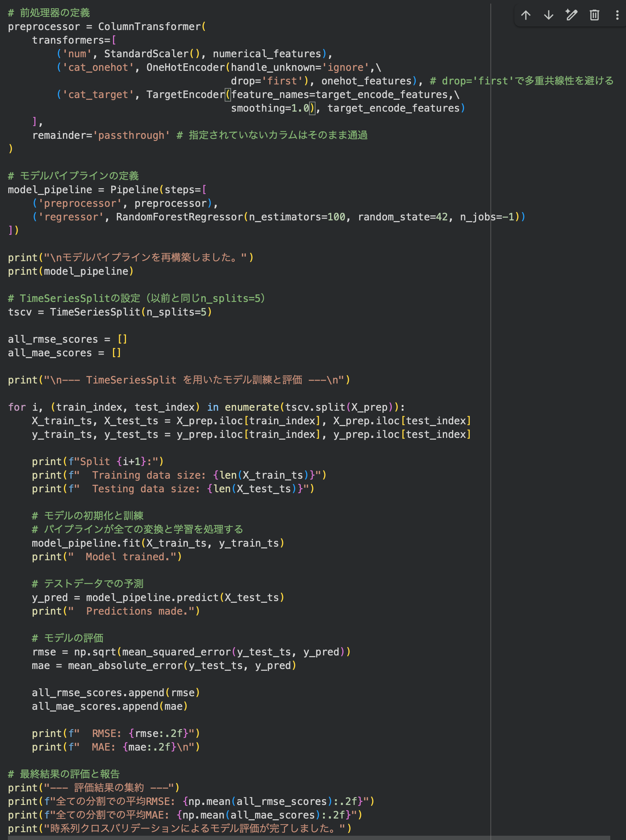The width and height of the screenshot is (626, 840).
Task: Click the ('preprocessor', preprocessor) tuple line
Action: tap(125, 203)
